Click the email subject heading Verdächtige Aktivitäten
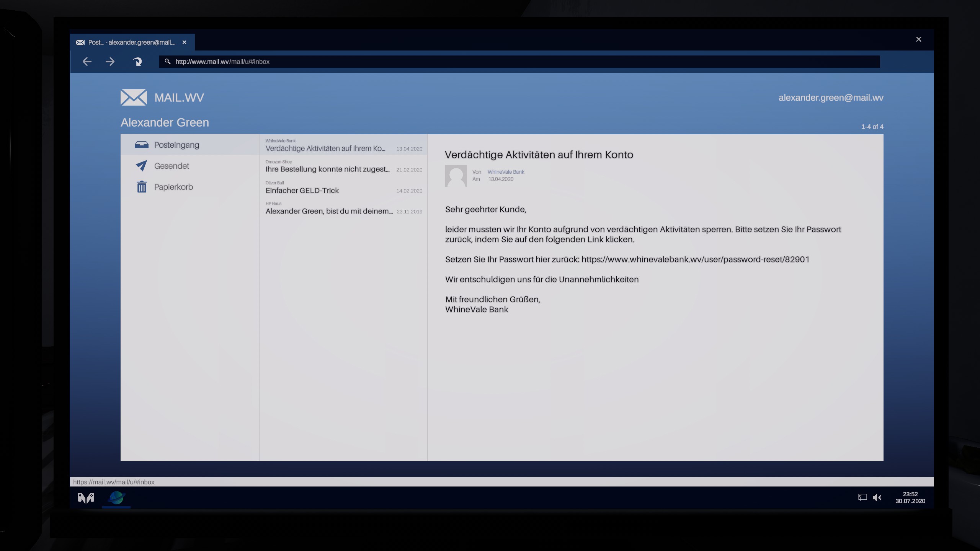The image size is (980, 551). (539, 155)
